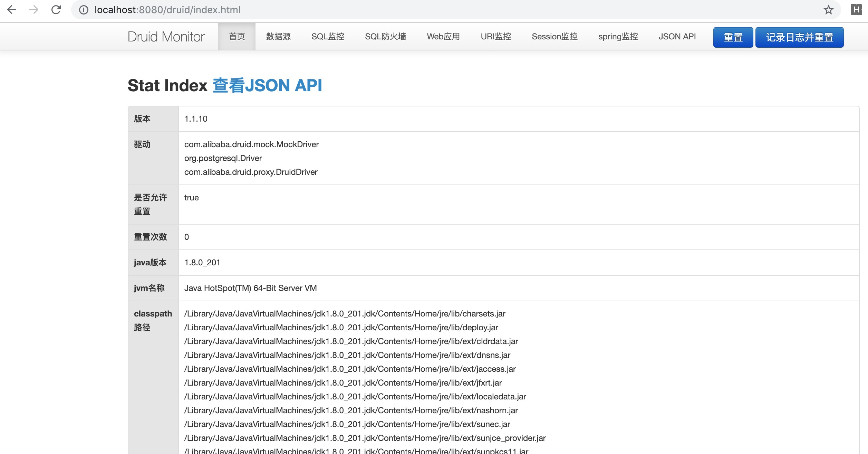Screen dimensions: 868x454
Task: Select the sunjce_provider.jar classpath line
Action: (x=365, y=438)
